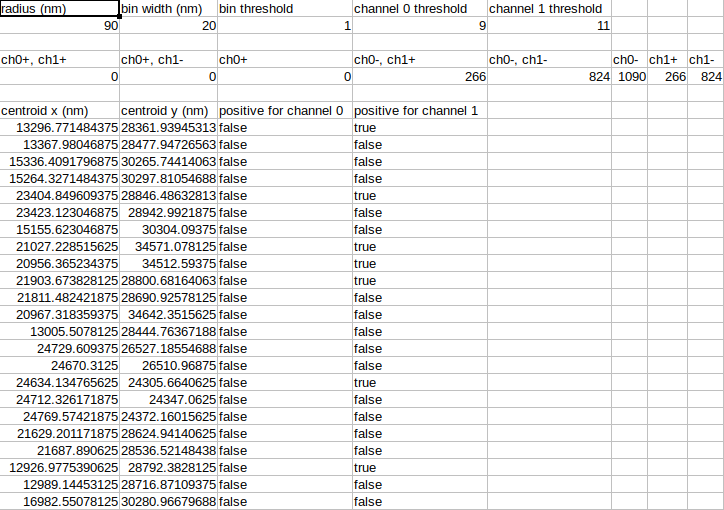Select centroid y value 28846.48632813
The width and height of the screenshot is (724, 510).
pyautogui.click(x=169, y=196)
